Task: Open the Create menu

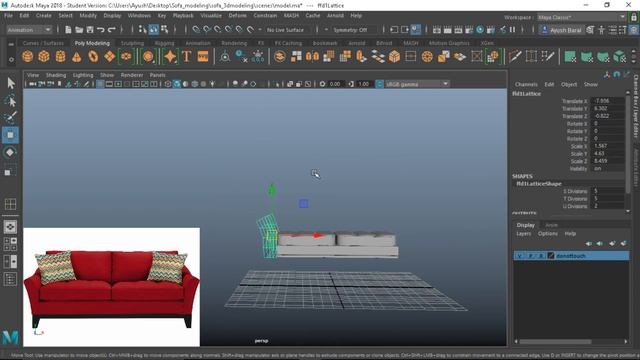Action: point(44,16)
